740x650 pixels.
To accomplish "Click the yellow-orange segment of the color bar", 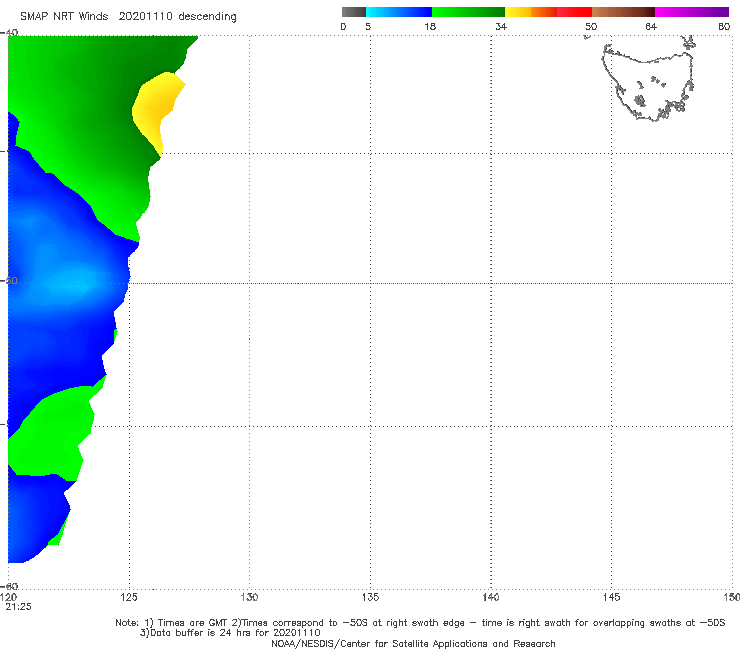I will [x=531, y=12].
